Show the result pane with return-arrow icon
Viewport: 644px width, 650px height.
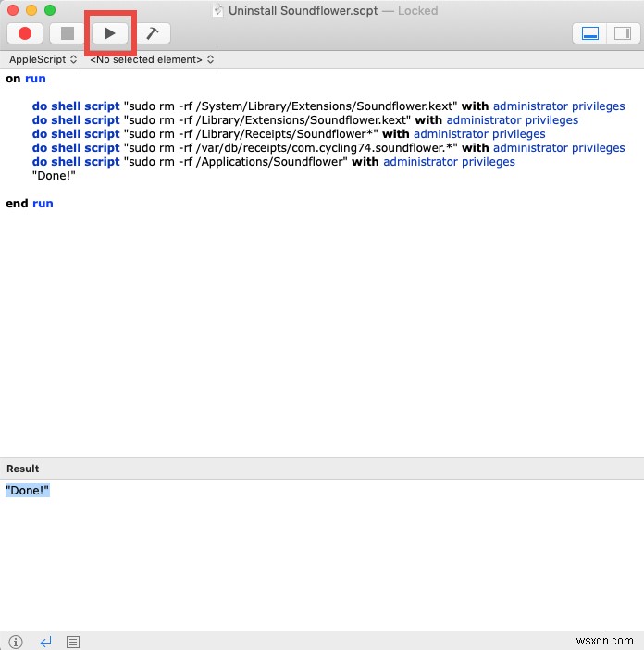point(45,642)
